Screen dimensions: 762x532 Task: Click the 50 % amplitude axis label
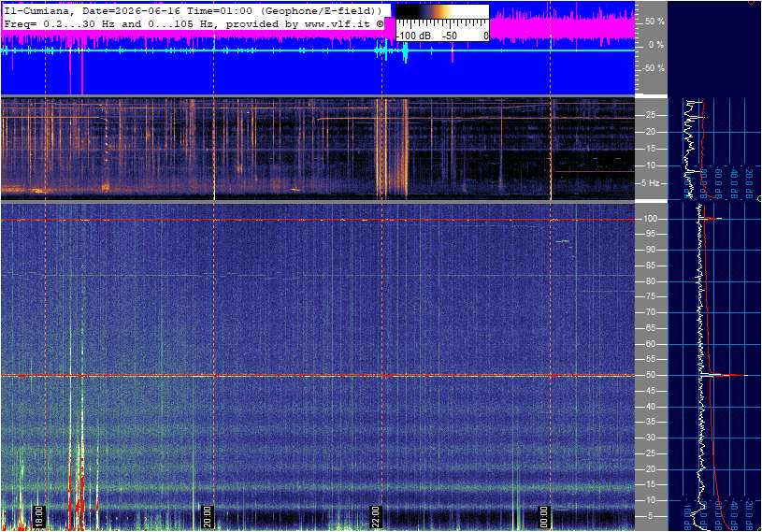[654, 22]
